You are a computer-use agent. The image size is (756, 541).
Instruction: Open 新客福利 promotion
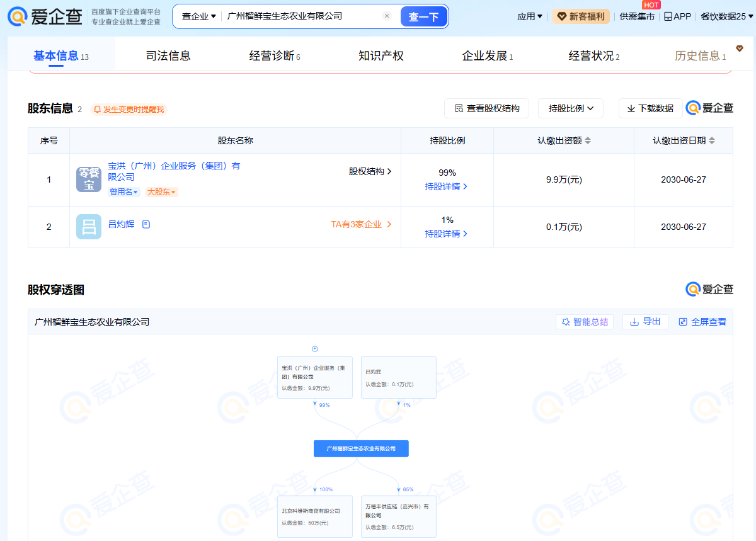pos(580,16)
